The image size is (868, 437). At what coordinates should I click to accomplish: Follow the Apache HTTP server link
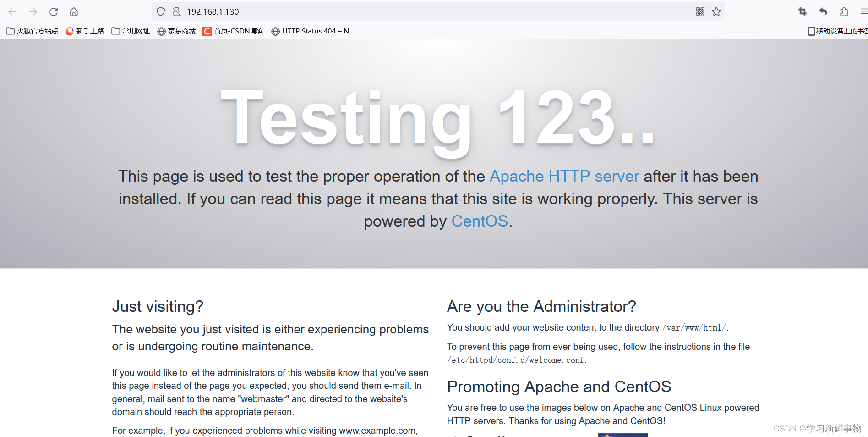click(564, 176)
